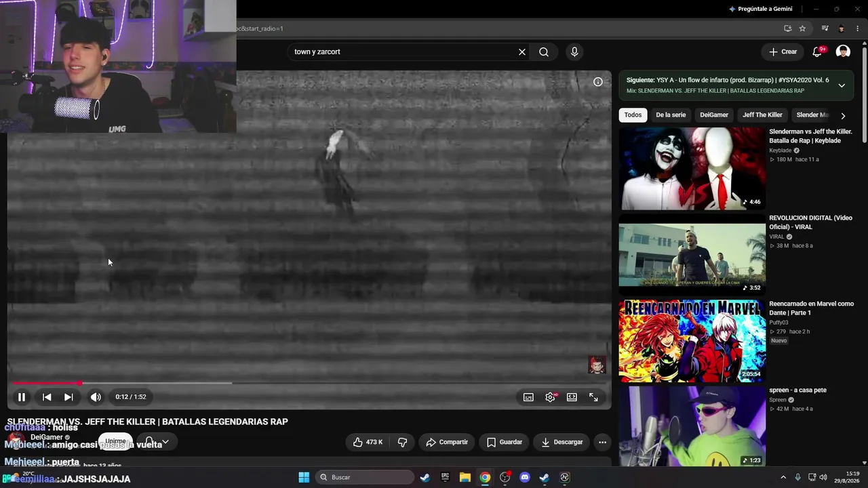Click the Compartir share button
Viewport: 868px width, 488px height.
pos(447,443)
